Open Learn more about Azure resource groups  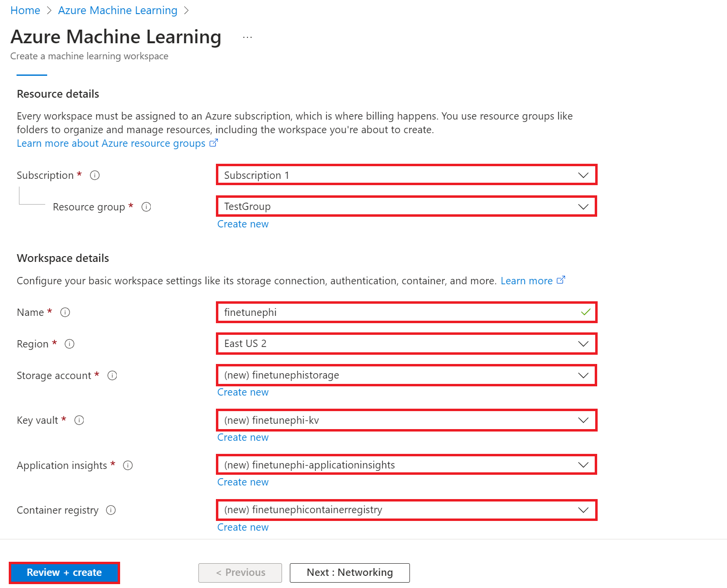click(117, 143)
